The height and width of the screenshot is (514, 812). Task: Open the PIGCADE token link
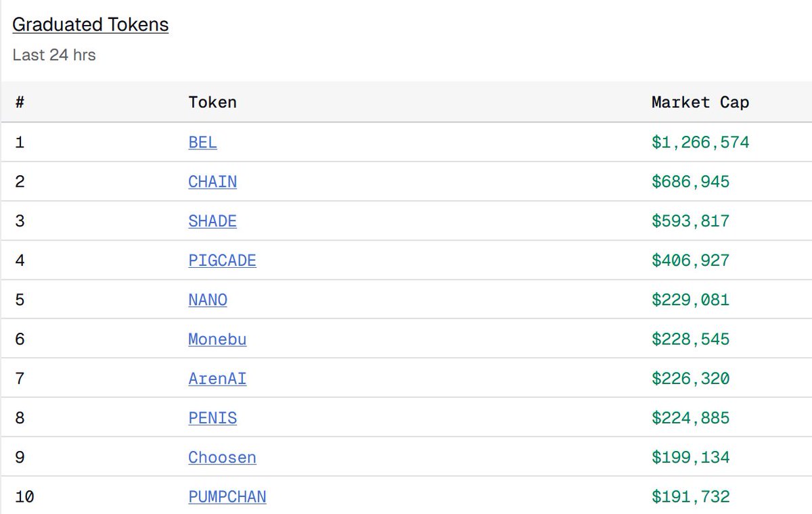tap(222, 260)
